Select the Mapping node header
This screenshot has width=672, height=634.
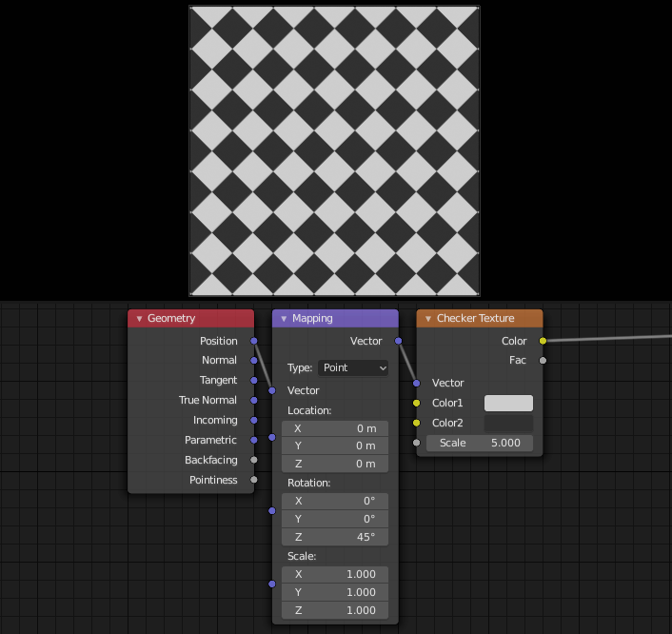[x=335, y=319]
